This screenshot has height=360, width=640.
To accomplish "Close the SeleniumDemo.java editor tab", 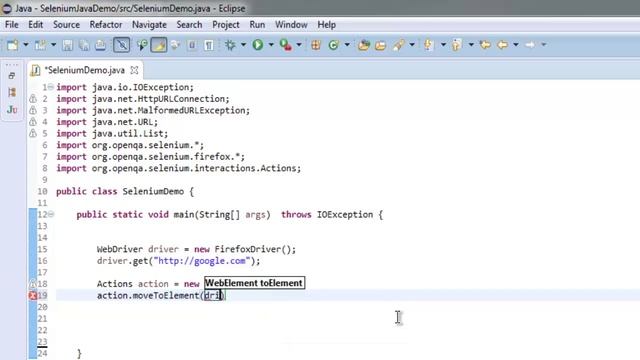I will click(x=134, y=70).
